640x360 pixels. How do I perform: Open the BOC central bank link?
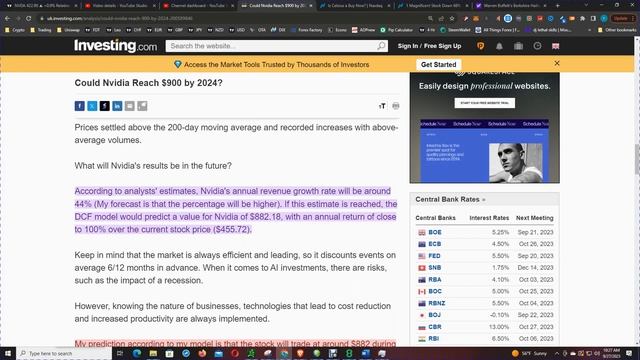[435, 291]
